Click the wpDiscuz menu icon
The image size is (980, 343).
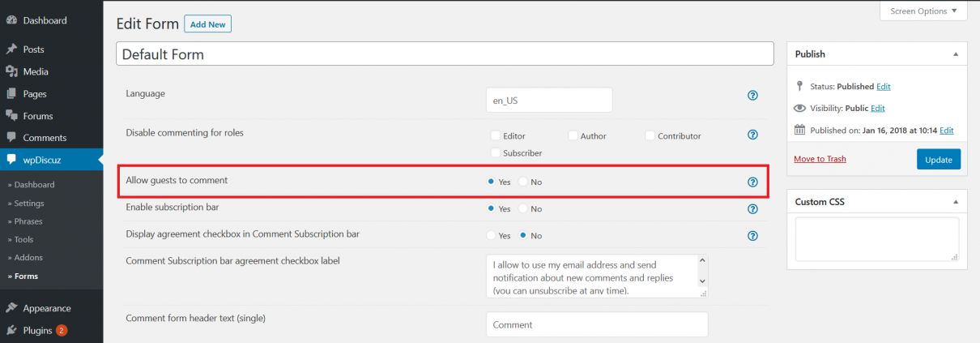[x=11, y=160]
